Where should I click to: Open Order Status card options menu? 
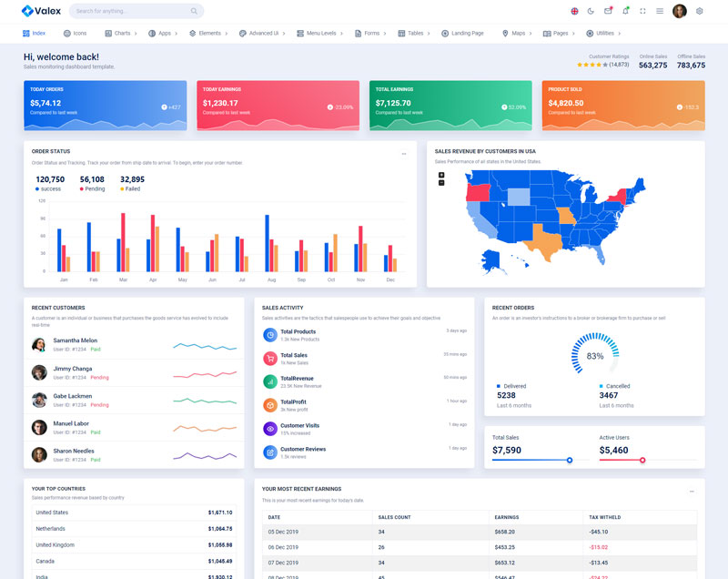[404, 153]
